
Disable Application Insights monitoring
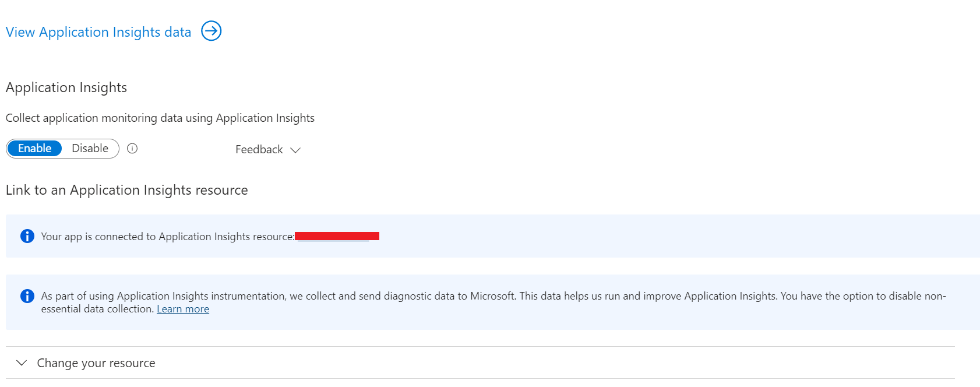click(90, 148)
